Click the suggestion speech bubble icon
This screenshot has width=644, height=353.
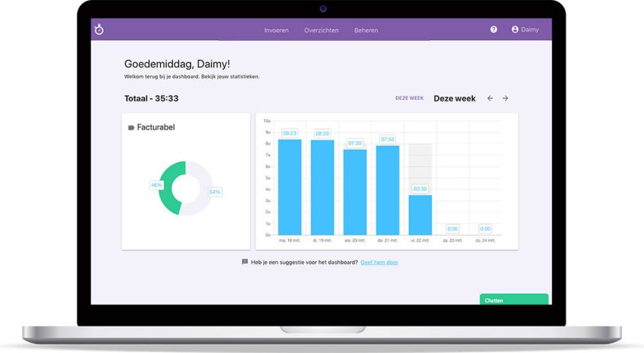(x=245, y=262)
